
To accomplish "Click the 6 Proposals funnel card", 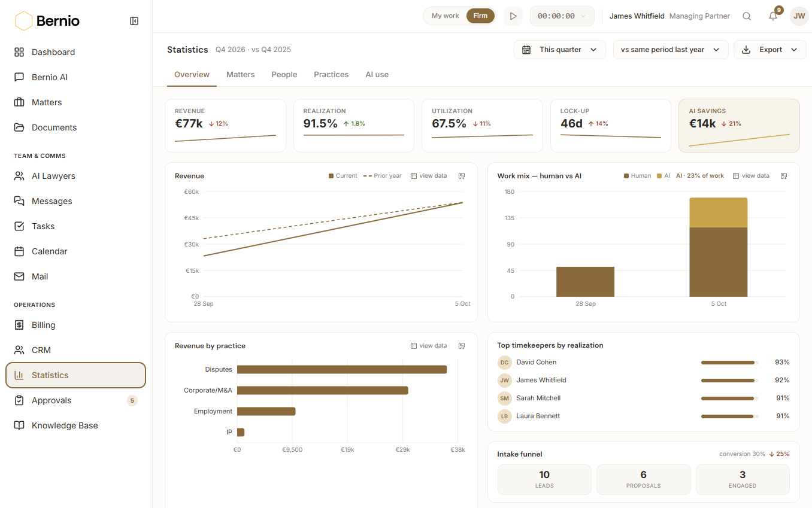I will [644, 479].
